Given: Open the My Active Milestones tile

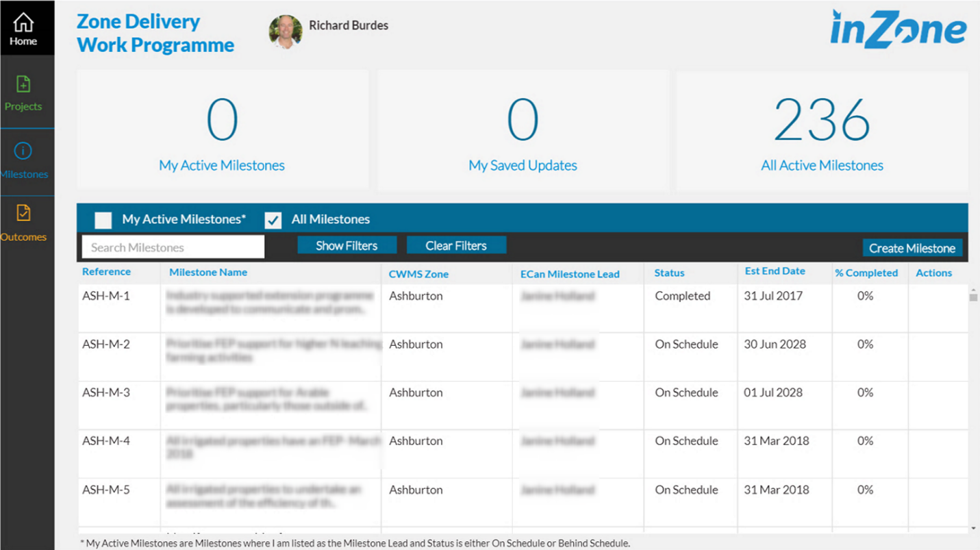Looking at the screenshot, I should [x=222, y=130].
